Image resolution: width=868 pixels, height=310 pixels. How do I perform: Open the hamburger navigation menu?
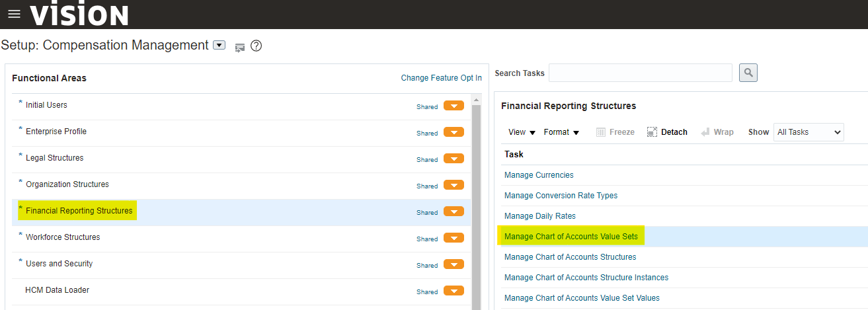coord(14,14)
